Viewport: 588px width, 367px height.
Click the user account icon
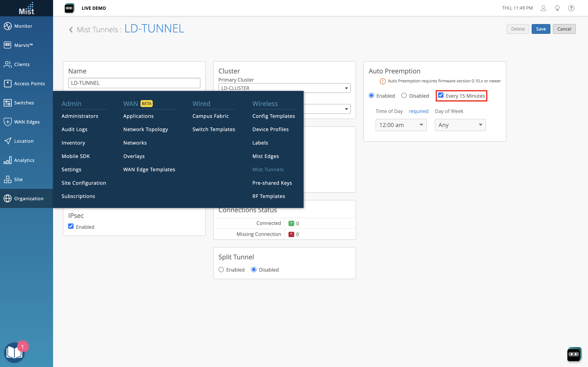pos(543,8)
